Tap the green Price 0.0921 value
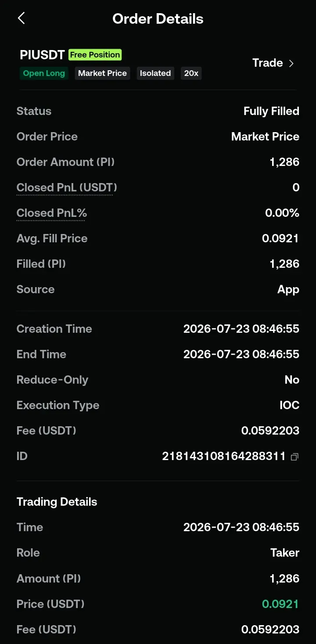 (x=280, y=604)
